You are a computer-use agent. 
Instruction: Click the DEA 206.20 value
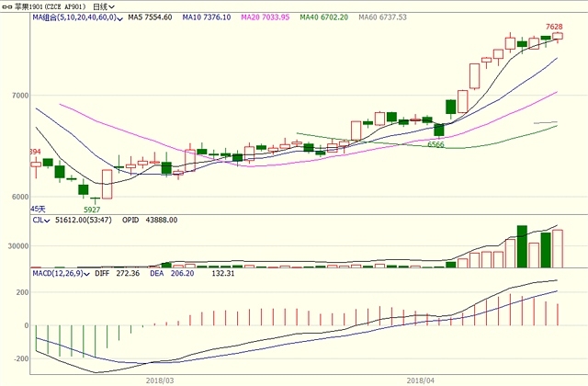[x=172, y=274]
